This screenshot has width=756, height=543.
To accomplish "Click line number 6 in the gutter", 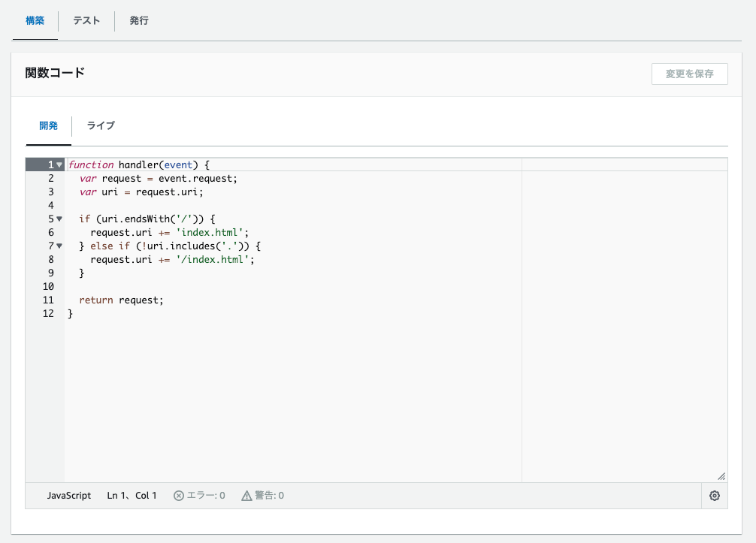I will tap(50, 232).
